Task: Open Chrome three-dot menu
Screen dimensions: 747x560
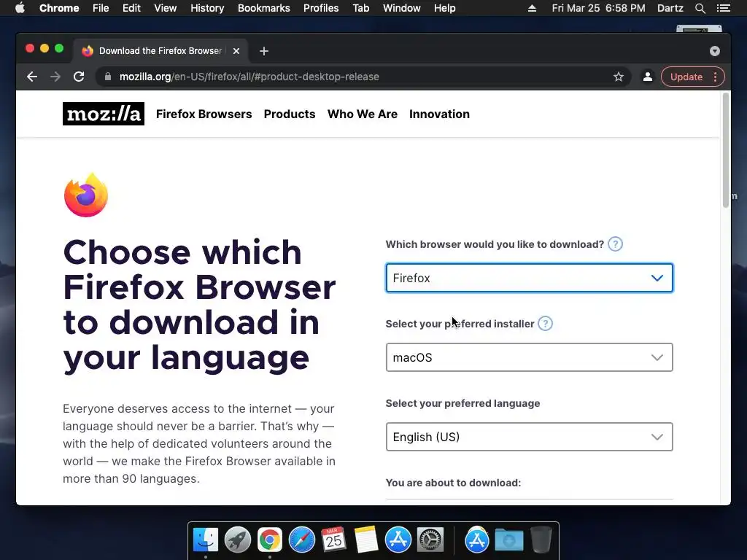Action: 716,77
